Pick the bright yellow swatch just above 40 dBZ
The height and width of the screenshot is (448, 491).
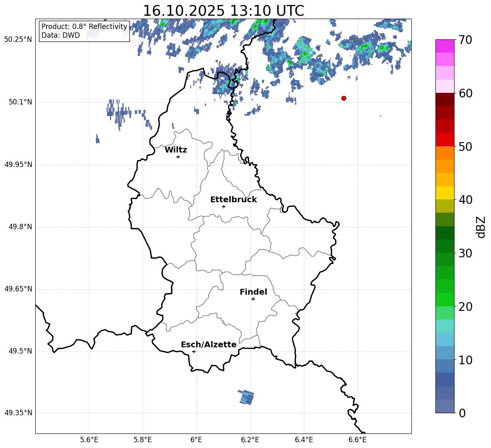point(445,193)
